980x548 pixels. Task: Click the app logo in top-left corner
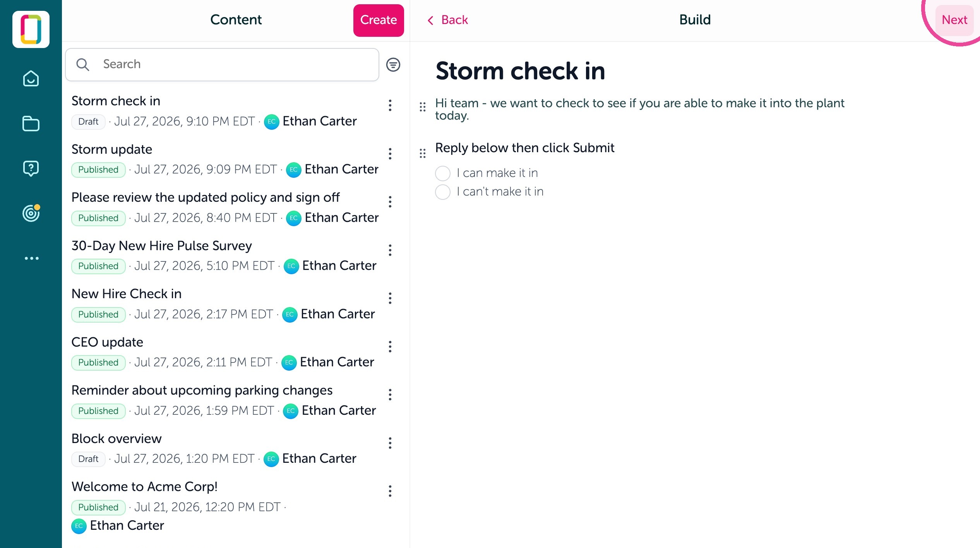(31, 29)
